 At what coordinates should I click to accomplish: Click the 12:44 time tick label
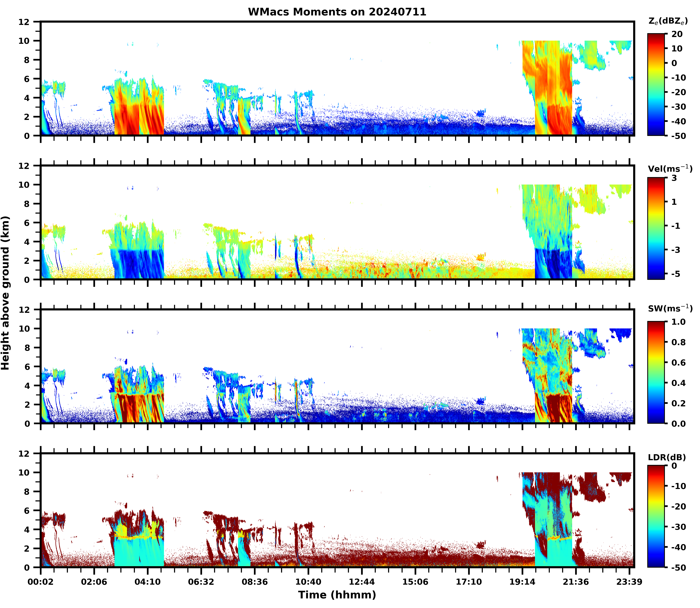pos(362,582)
